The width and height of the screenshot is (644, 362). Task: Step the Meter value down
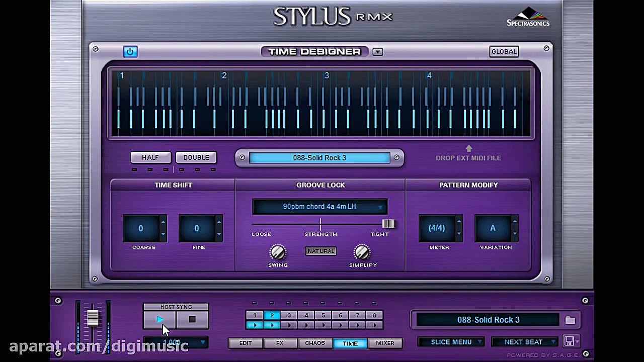pos(458,234)
